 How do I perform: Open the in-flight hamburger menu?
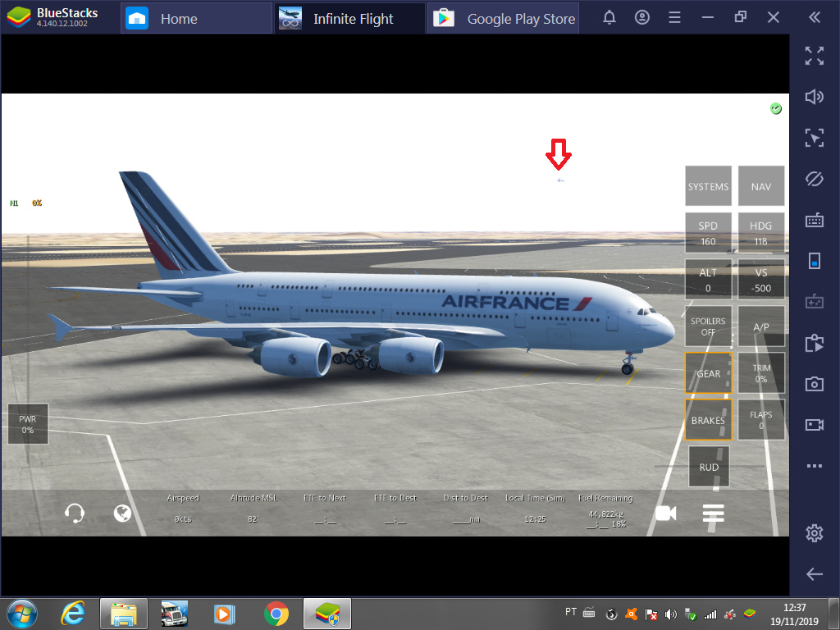click(x=713, y=514)
